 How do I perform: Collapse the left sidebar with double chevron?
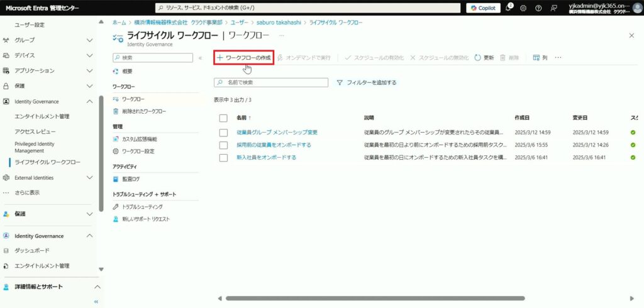96,302
